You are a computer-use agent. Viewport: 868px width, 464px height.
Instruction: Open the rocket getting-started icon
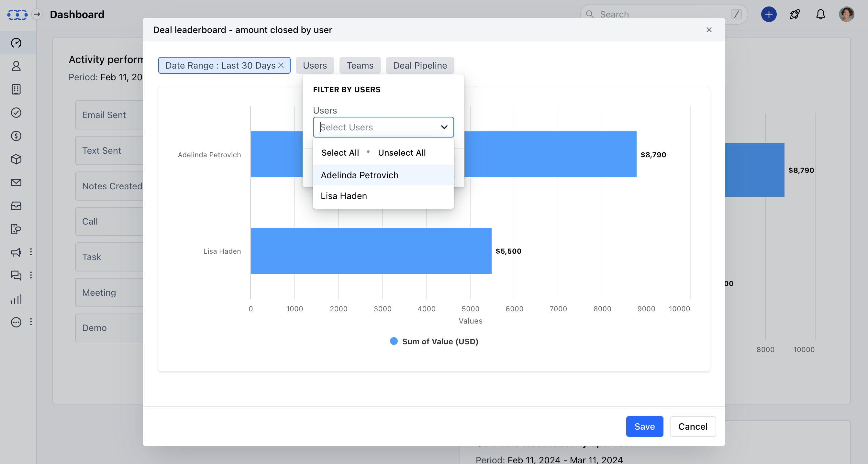pyautogui.click(x=795, y=14)
